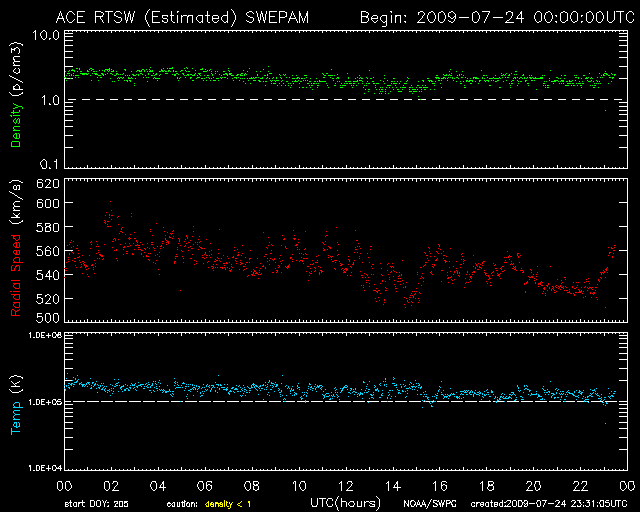Click the "1.0E+06" temperature tick label

click(45, 335)
